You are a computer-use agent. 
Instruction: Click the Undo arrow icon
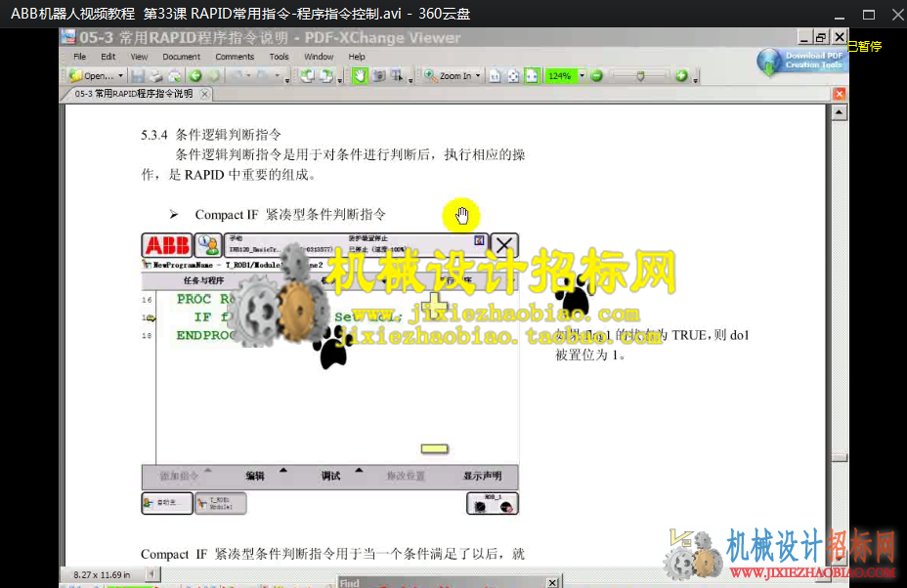click(238, 76)
